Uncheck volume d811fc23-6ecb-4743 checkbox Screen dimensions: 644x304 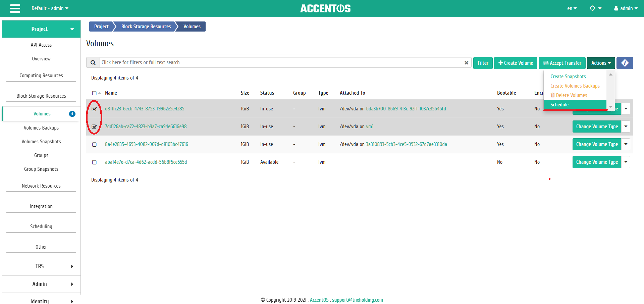coord(94,109)
